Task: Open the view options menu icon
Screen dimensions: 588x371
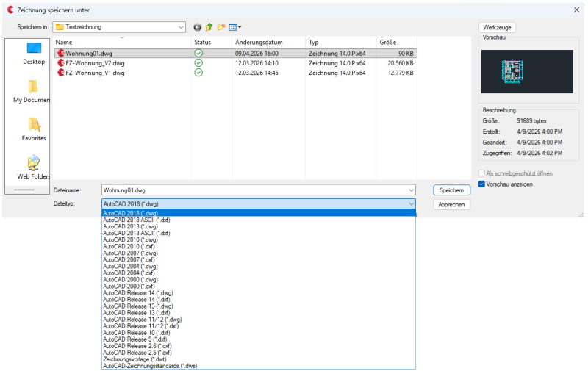Action: point(234,27)
